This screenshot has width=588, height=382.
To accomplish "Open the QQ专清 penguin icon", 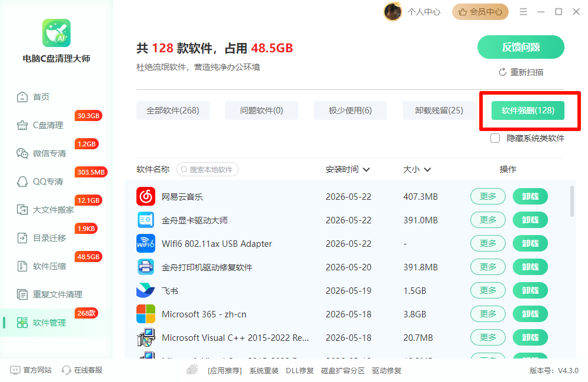I will pos(22,182).
